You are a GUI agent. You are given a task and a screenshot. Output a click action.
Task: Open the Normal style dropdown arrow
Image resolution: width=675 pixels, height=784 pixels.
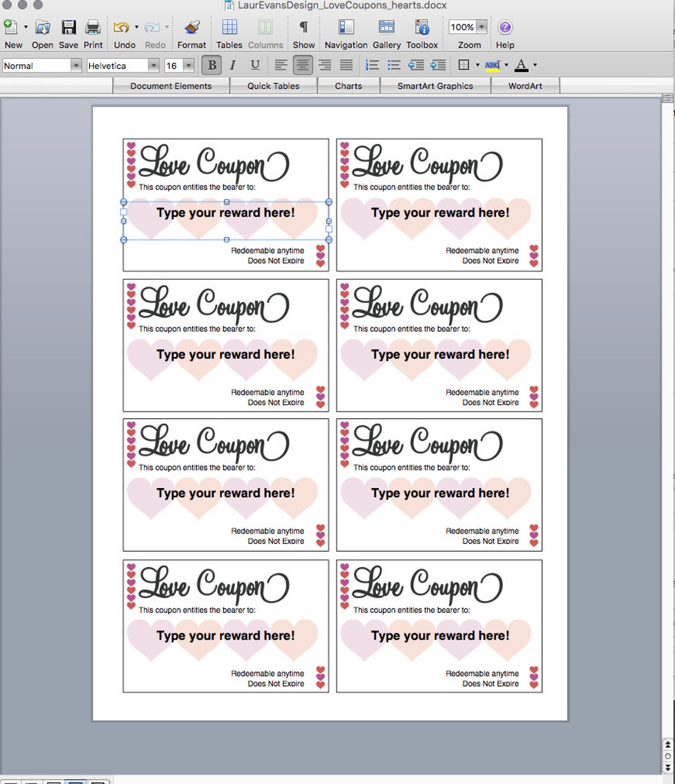tap(76, 66)
